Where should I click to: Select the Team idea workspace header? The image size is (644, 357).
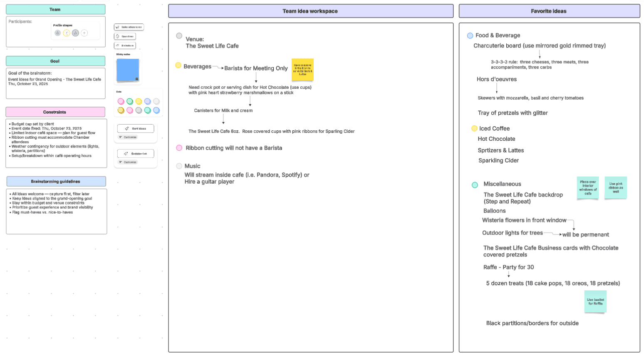tap(310, 11)
